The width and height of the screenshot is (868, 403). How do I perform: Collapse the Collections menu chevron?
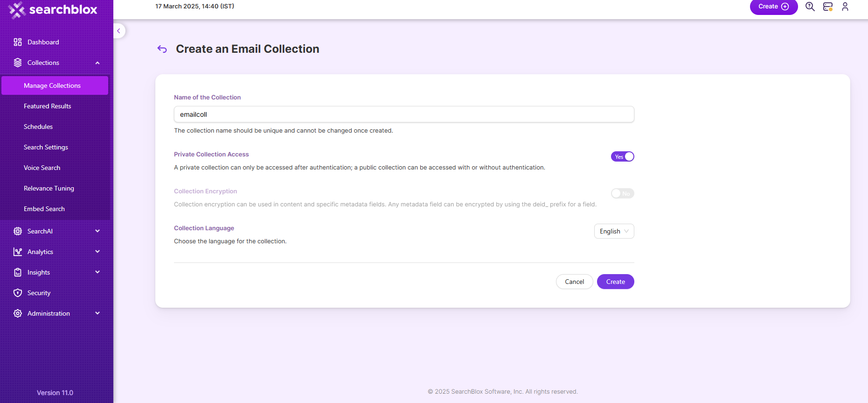pos(97,63)
